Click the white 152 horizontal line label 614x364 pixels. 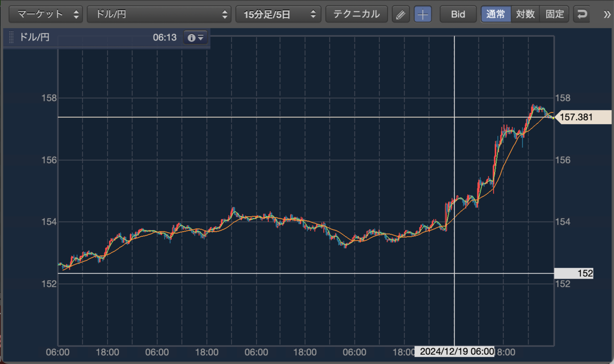coord(574,274)
